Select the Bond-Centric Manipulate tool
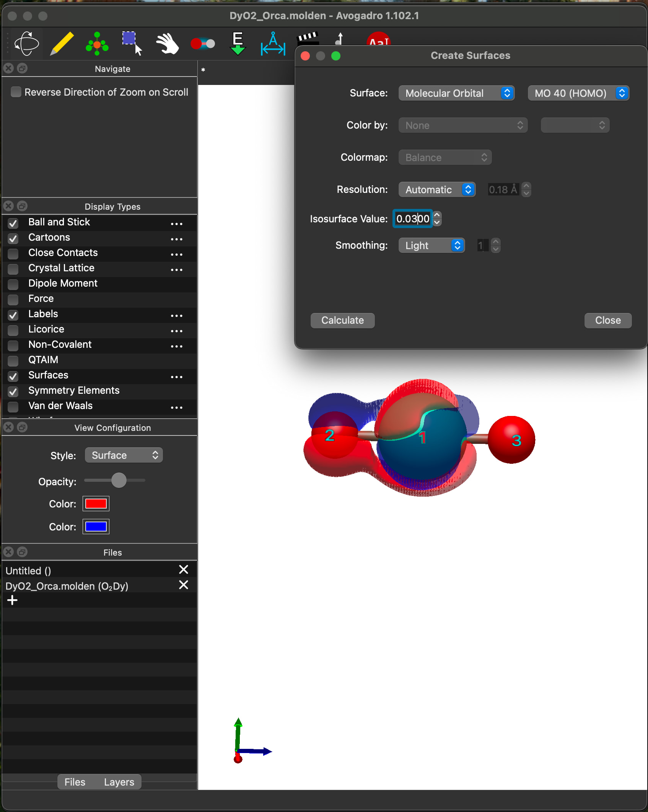The height and width of the screenshot is (812, 648). [202, 43]
